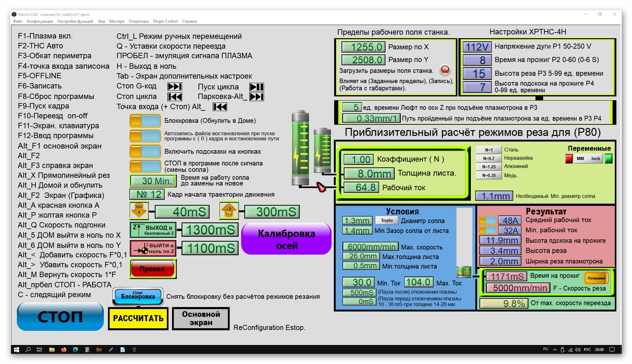This screenshot has width=632, height=364.
Task: Click the Стоп цикла rewind icon
Action: [175, 97]
